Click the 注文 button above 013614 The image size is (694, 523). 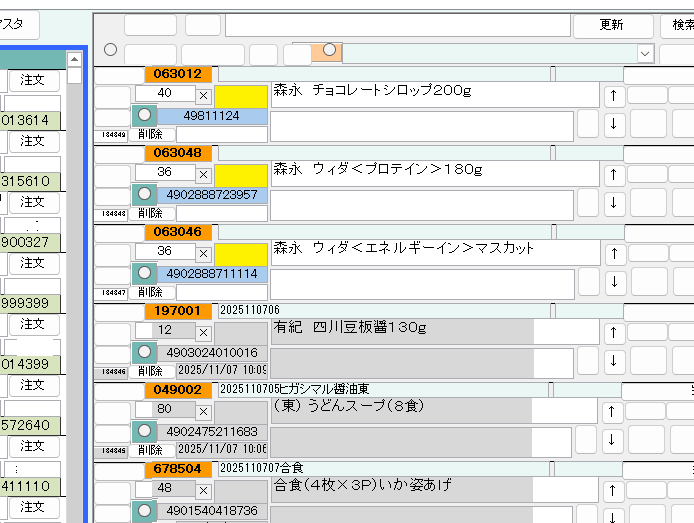[34, 80]
